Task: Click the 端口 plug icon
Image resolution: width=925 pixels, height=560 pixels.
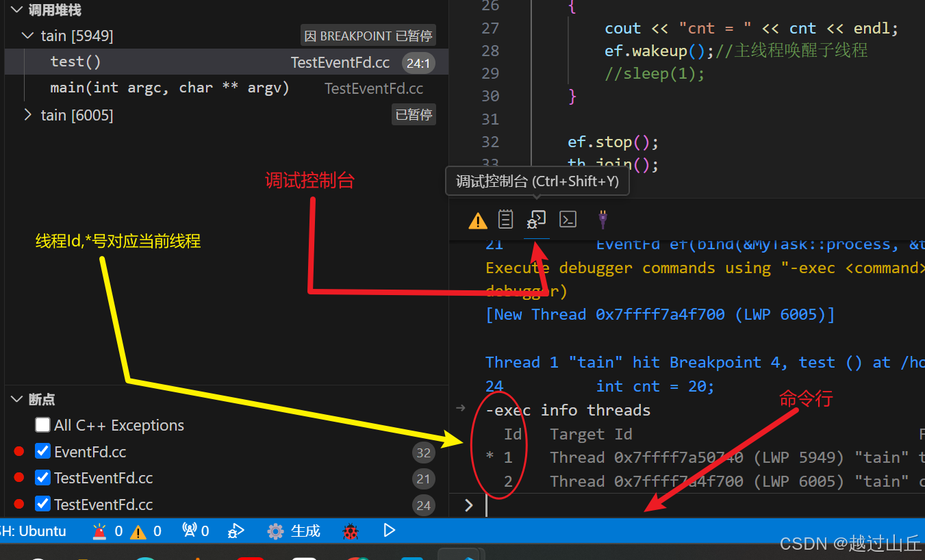Action: click(602, 220)
